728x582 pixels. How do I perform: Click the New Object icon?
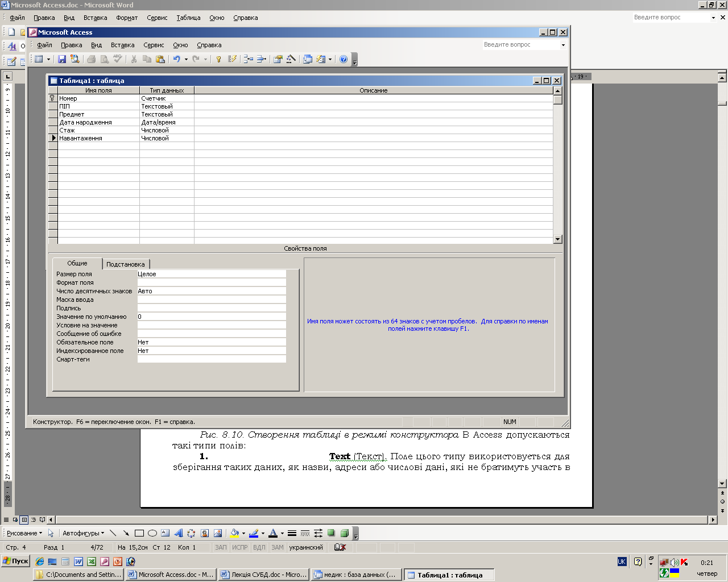coord(321,59)
